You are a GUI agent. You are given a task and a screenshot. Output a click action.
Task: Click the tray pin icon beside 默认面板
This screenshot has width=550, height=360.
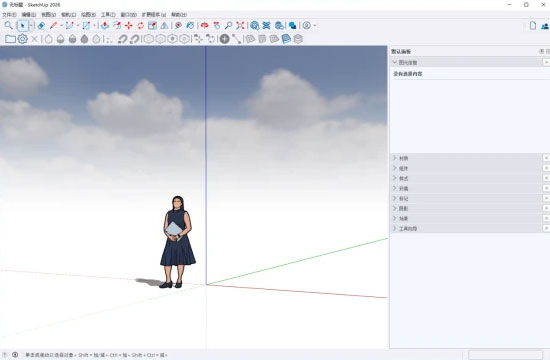tap(542, 52)
